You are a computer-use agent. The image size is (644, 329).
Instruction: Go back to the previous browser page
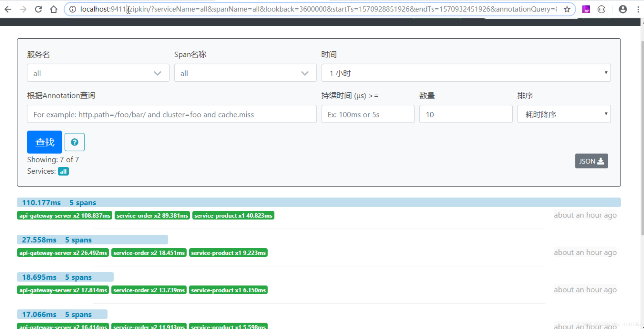(8, 9)
